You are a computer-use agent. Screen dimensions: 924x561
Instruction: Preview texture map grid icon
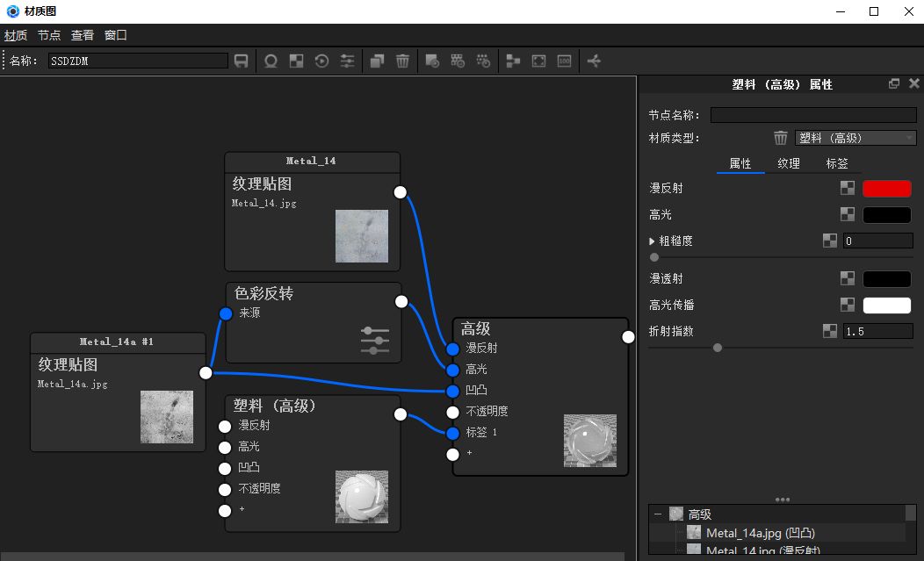pos(458,61)
